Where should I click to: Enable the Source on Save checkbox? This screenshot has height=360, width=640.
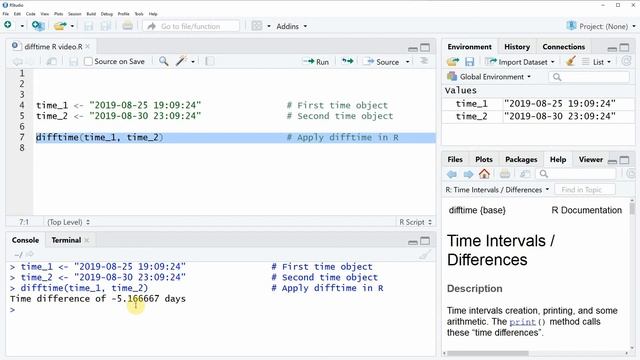click(x=88, y=61)
